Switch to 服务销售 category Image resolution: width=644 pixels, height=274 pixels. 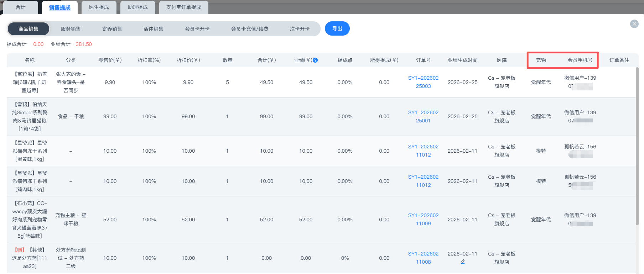pyautogui.click(x=71, y=29)
